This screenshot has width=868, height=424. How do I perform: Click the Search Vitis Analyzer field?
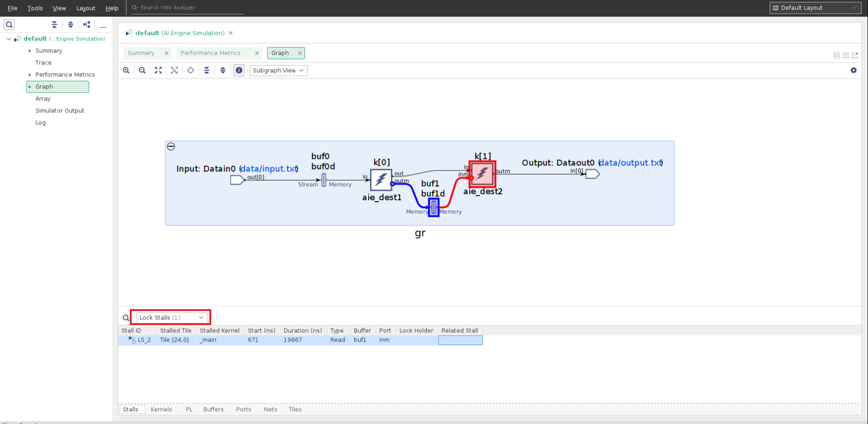point(187,8)
